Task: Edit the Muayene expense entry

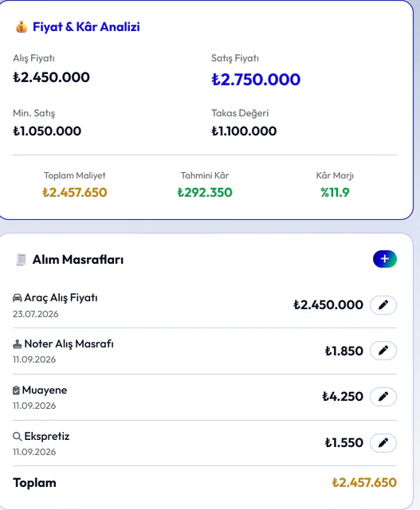Action: [383, 397]
